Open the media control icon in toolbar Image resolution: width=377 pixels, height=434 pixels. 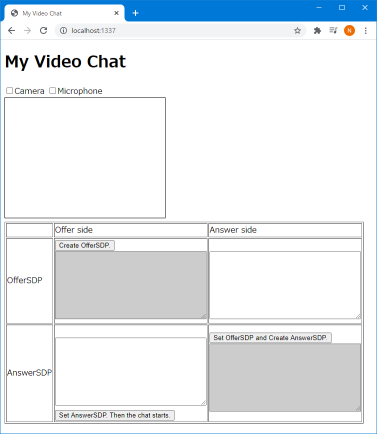pos(333,31)
